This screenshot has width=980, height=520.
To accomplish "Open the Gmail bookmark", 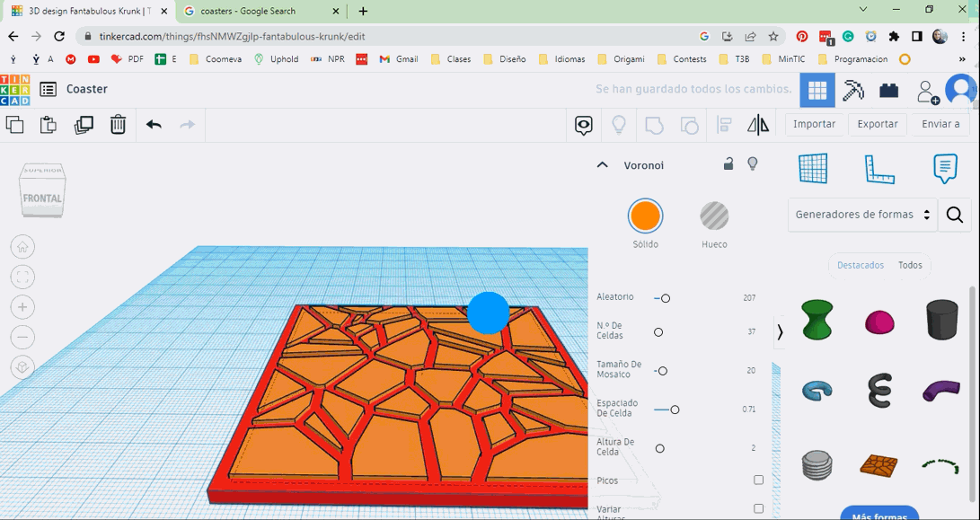I will [399, 59].
